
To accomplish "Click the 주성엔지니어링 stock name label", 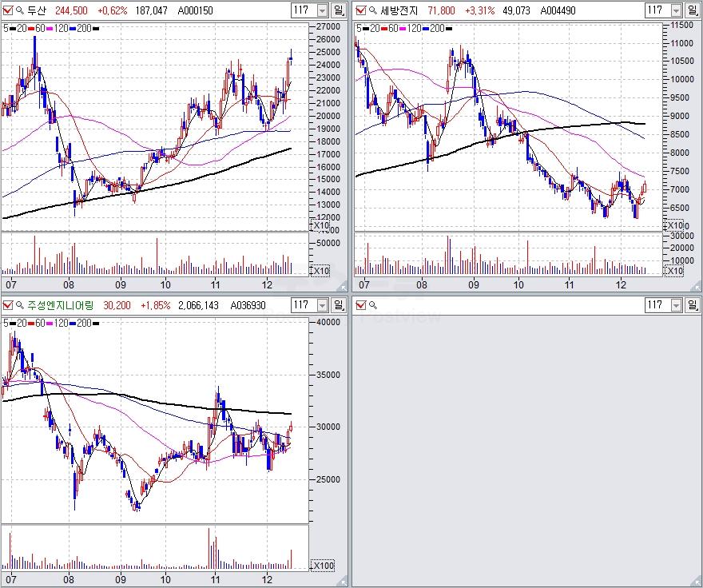I will 61,305.
